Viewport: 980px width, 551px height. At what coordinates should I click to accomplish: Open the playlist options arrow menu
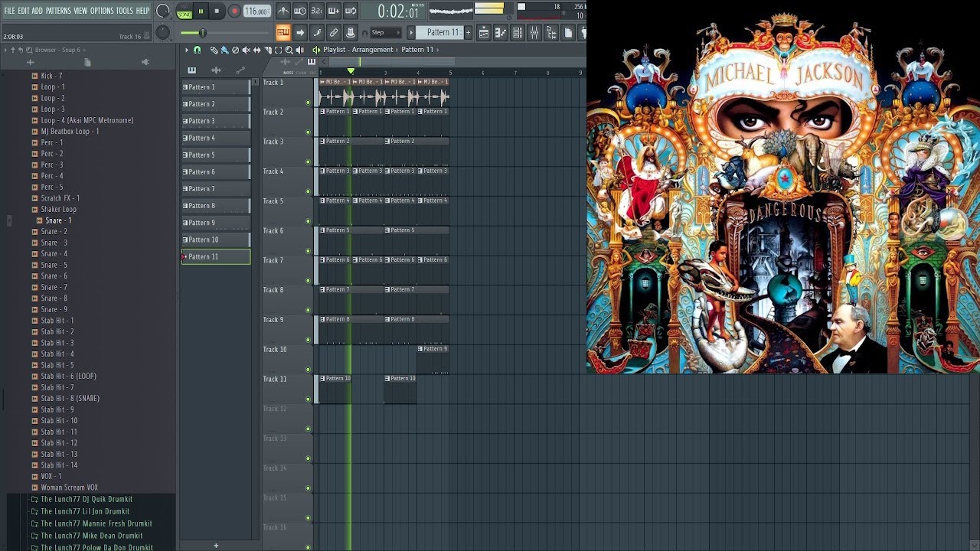click(x=186, y=50)
